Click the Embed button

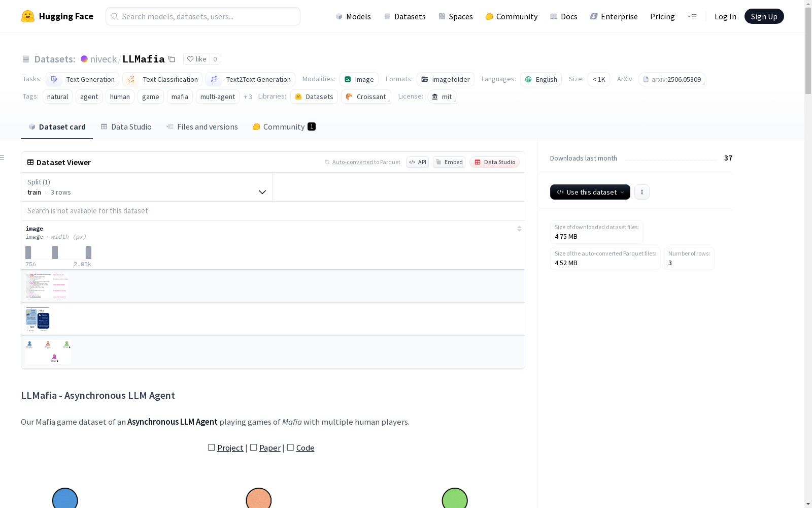point(449,162)
